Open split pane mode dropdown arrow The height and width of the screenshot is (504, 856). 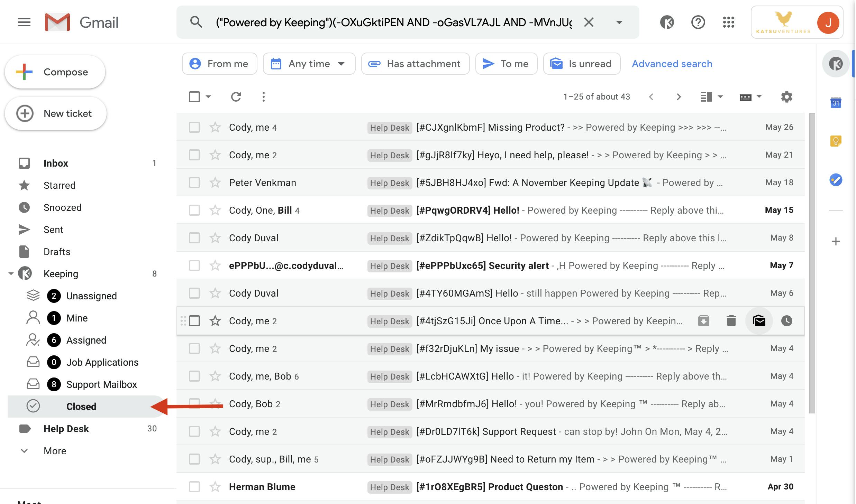coord(720,97)
